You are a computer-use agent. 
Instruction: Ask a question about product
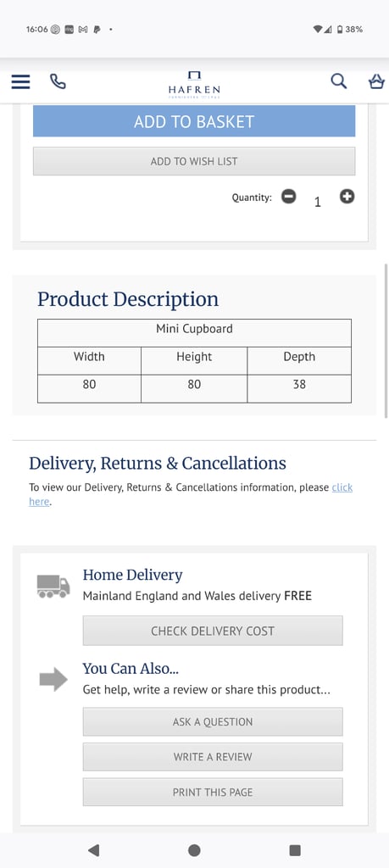click(213, 721)
